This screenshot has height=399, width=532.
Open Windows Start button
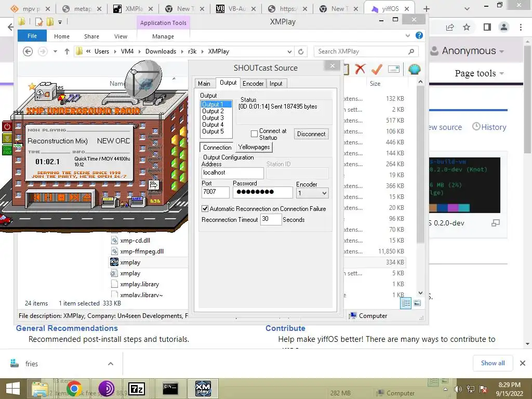(x=13, y=389)
